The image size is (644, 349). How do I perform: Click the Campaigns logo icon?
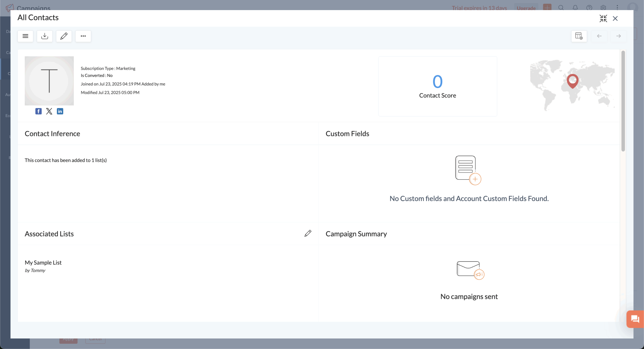point(10,8)
